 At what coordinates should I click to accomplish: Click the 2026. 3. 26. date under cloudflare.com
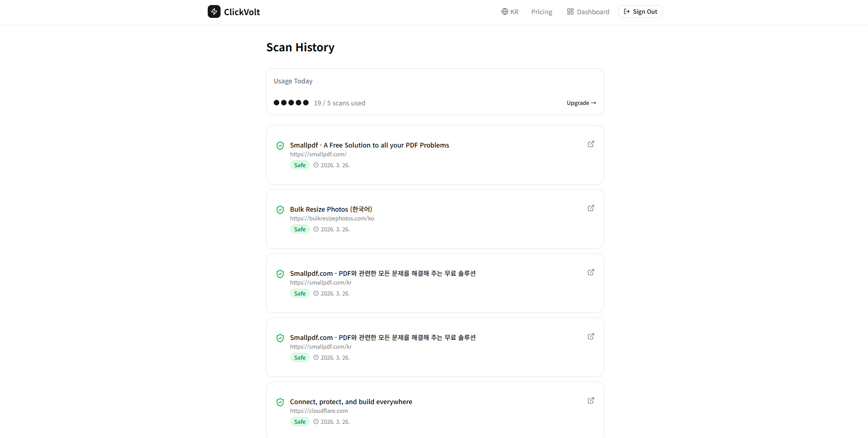pyautogui.click(x=335, y=422)
